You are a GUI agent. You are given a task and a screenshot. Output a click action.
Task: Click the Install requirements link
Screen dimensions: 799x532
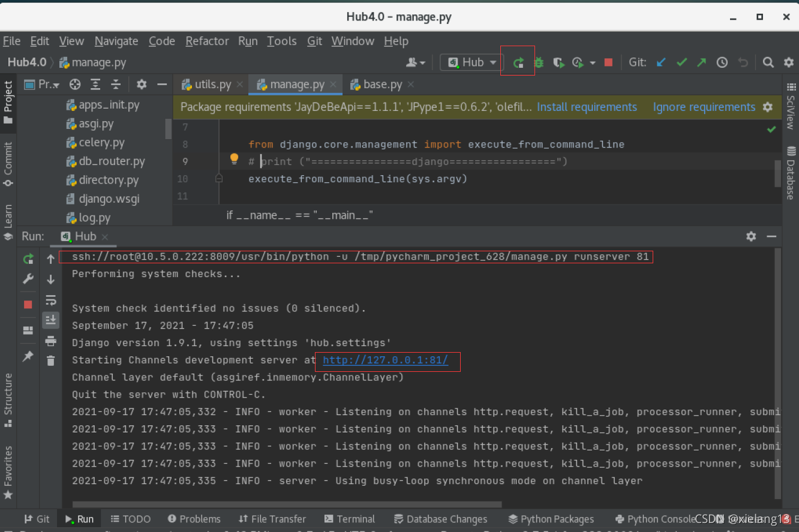[587, 107]
